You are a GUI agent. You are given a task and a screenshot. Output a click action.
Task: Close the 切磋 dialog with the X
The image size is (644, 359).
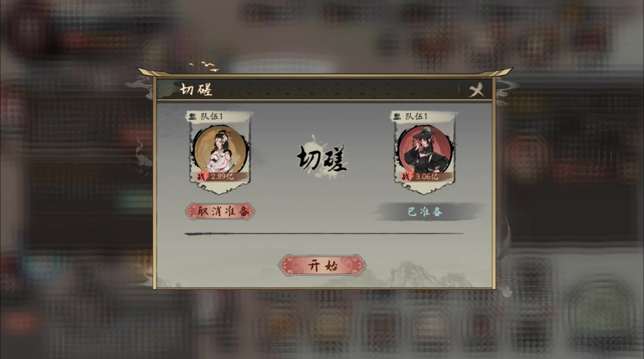(476, 90)
